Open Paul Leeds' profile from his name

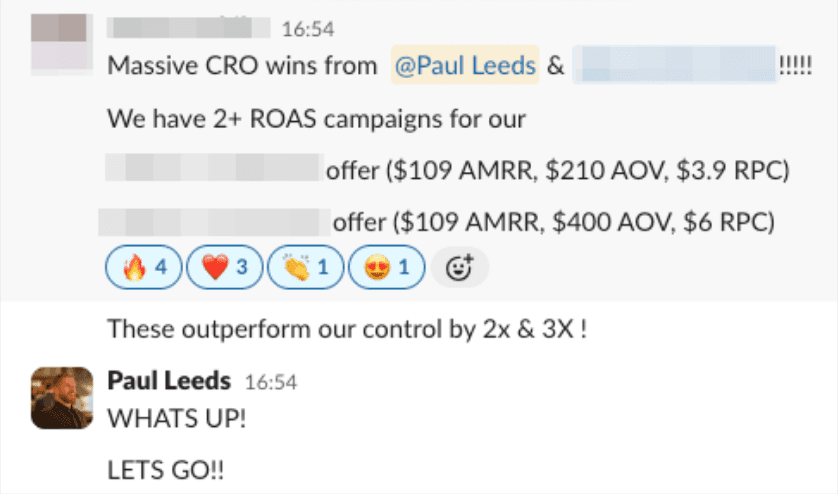click(x=168, y=381)
